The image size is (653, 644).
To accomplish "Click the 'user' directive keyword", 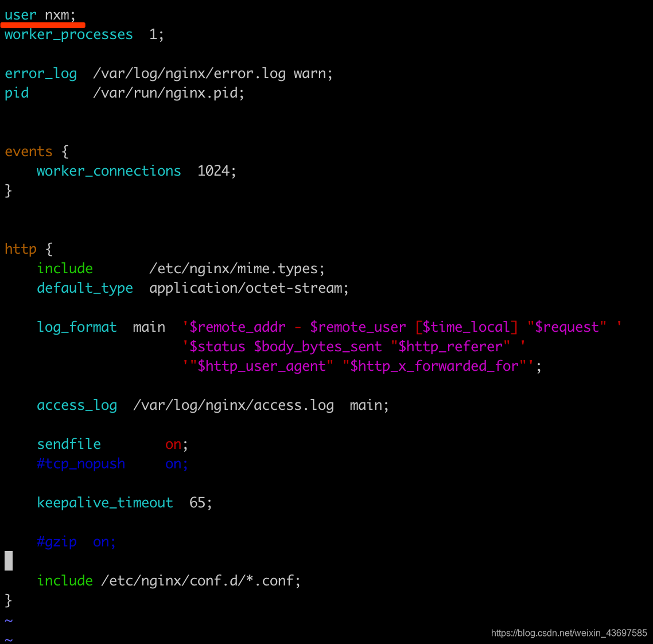I will pos(21,15).
